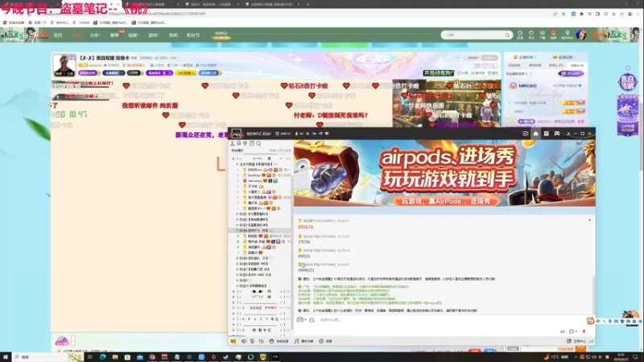Image resolution: width=644 pixels, height=362 pixels.
Task: Open the watch history clock icon in Douyu header
Action: point(520,35)
